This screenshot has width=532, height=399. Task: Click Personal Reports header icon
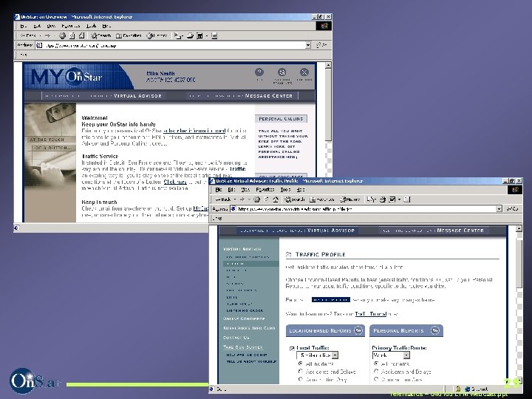tap(435, 330)
